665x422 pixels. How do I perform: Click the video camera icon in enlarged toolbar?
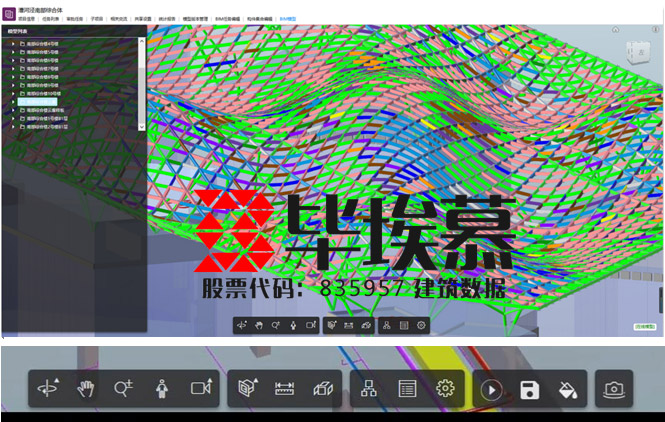tap(201, 388)
